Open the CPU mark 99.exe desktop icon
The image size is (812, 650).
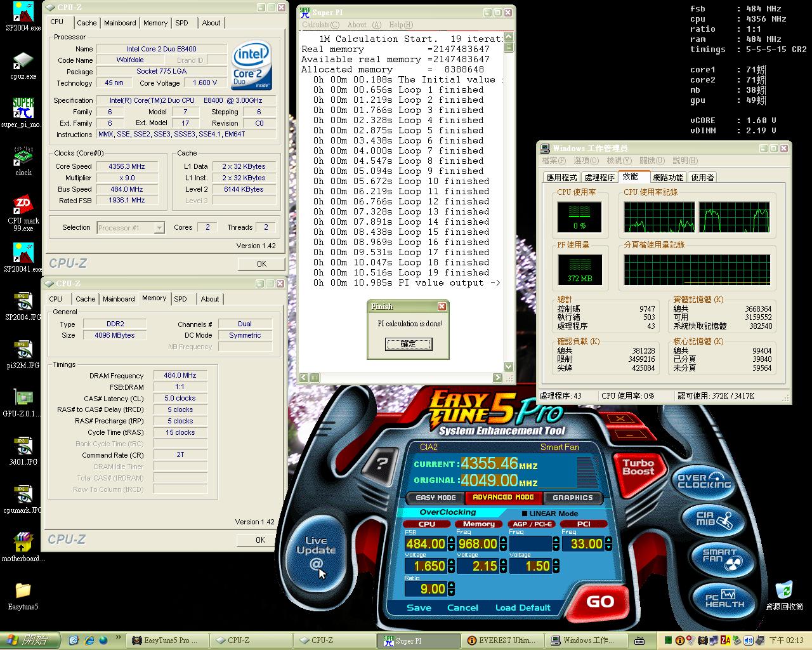(x=23, y=213)
